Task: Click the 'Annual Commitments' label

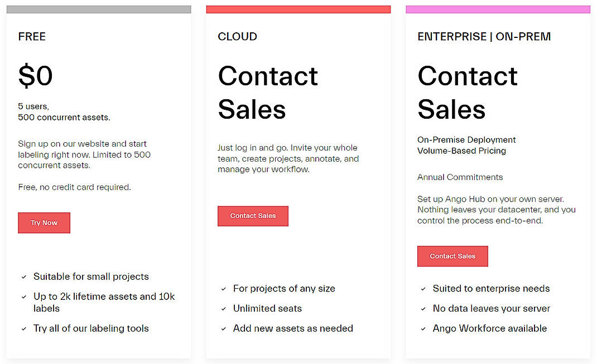Action: coord(460,177)
